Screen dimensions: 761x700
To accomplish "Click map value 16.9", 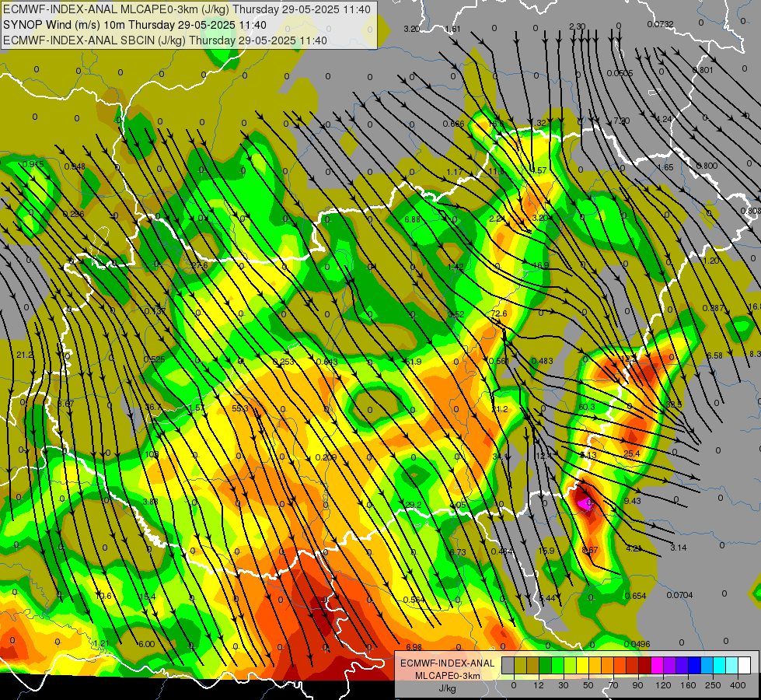I will [x=541, y=265].
